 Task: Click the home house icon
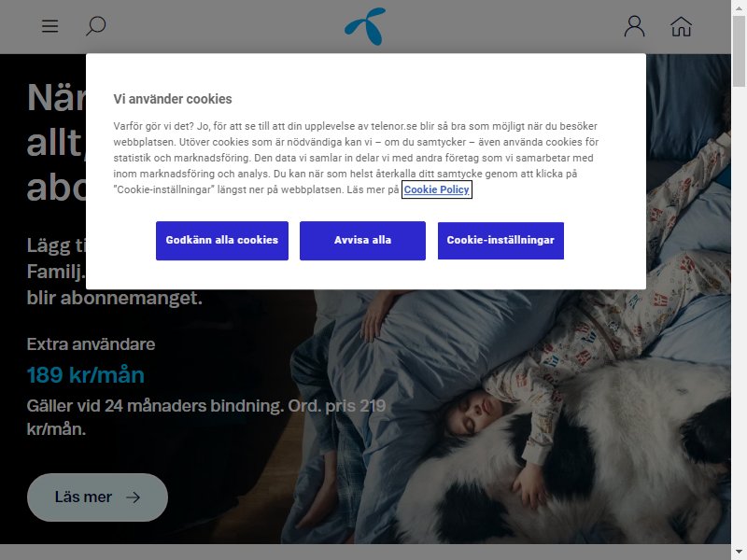click(681, 27)
